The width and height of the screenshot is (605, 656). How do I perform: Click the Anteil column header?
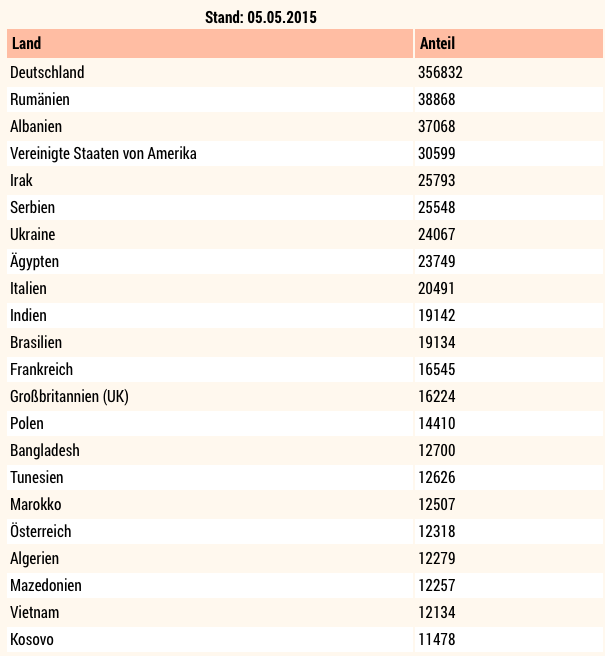point(509,44)
